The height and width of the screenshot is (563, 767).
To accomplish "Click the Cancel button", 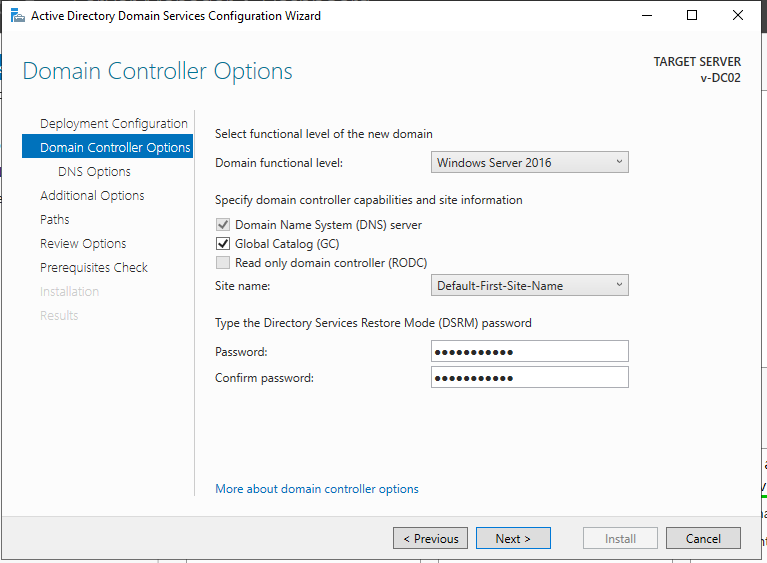I will click(x=703, y=538).
